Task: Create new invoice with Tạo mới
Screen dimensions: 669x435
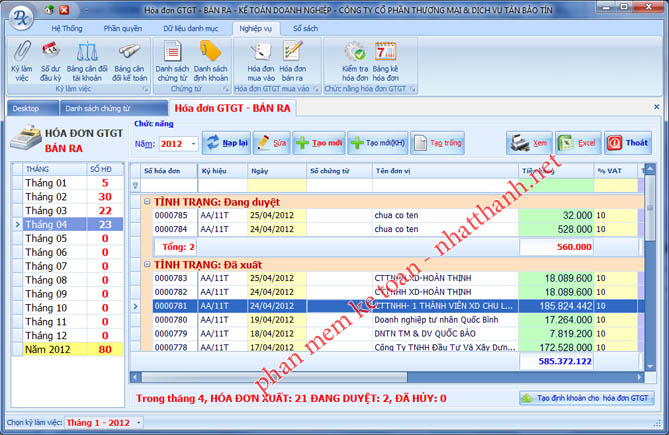Action: coord(319,143)
